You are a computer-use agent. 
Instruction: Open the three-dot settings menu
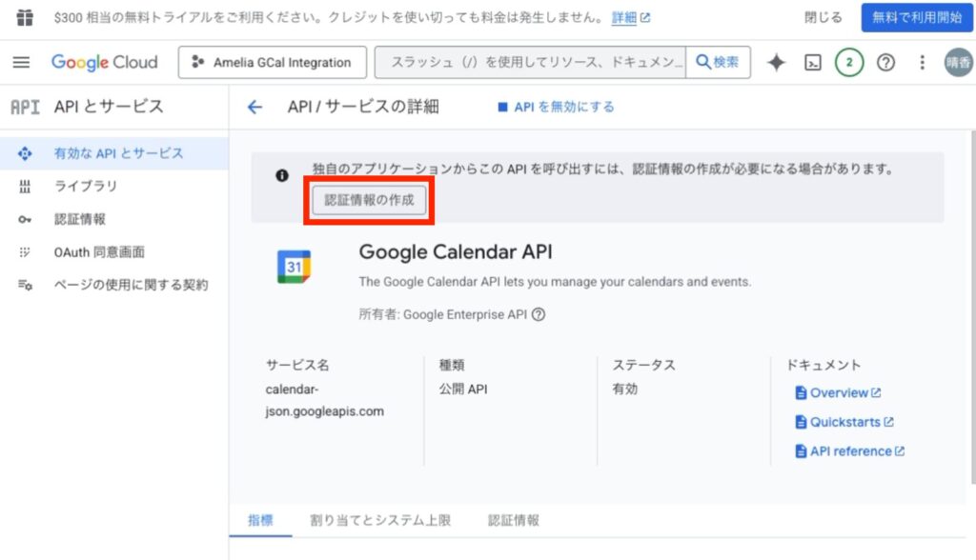pos(922,63)
